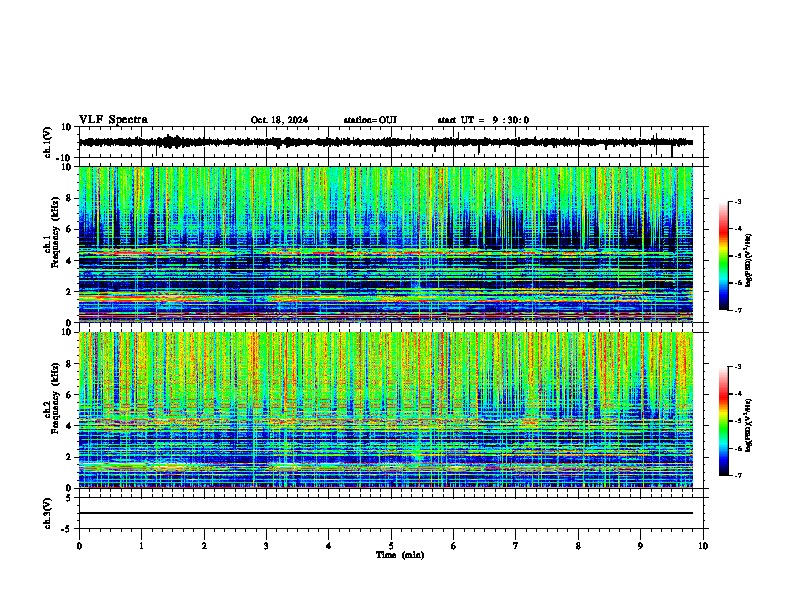Click the "4" kHz tick on ch.1 spectrogram
Screen dimensions: 792x612
coord(69,261)
